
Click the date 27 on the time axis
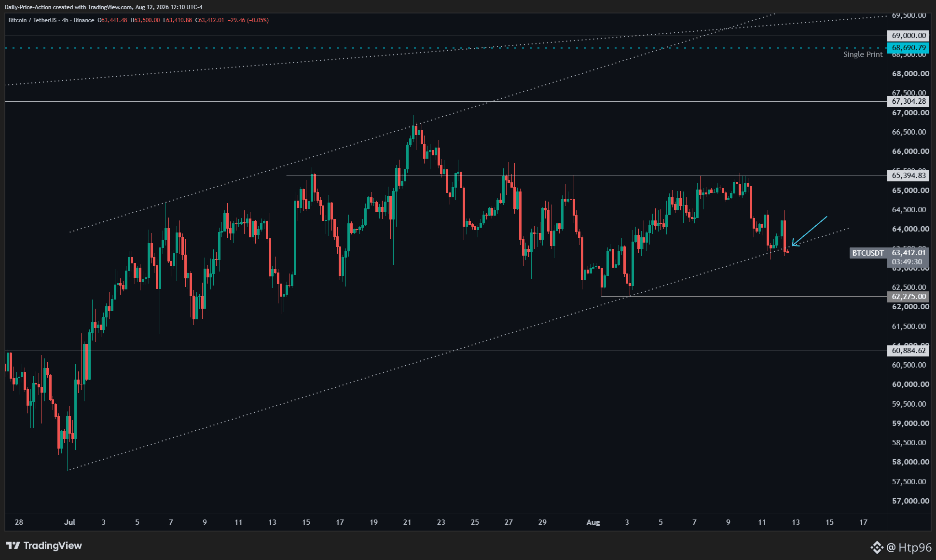[509, 522]
